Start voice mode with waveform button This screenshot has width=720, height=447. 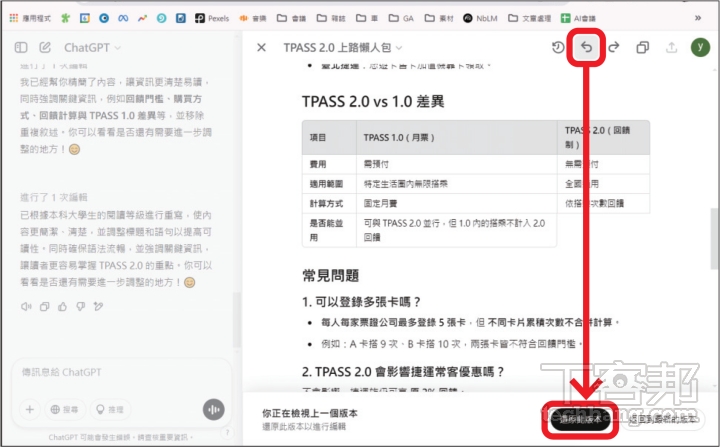click(x=214, y=409)
